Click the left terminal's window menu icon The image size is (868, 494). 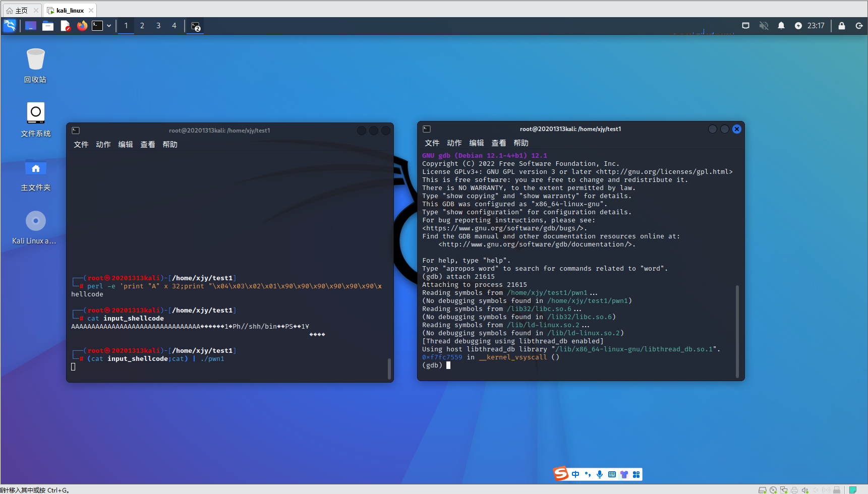(x=76, y=131)
